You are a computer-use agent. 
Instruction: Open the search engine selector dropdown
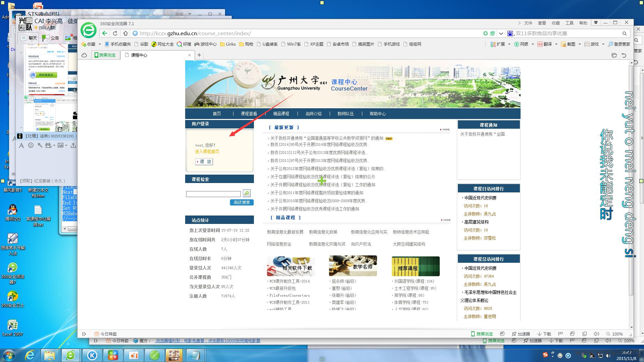(511, 34)
